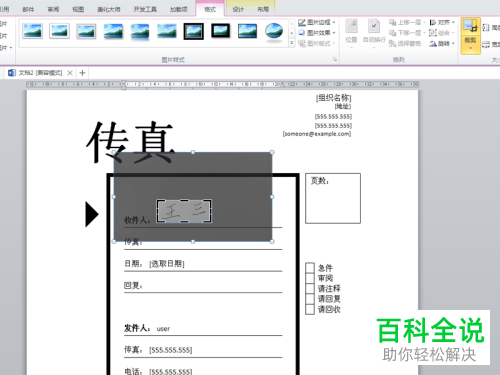Switch to the 设计 table design tab
This screenshot has width=500, height=375.
click(238, 9)
